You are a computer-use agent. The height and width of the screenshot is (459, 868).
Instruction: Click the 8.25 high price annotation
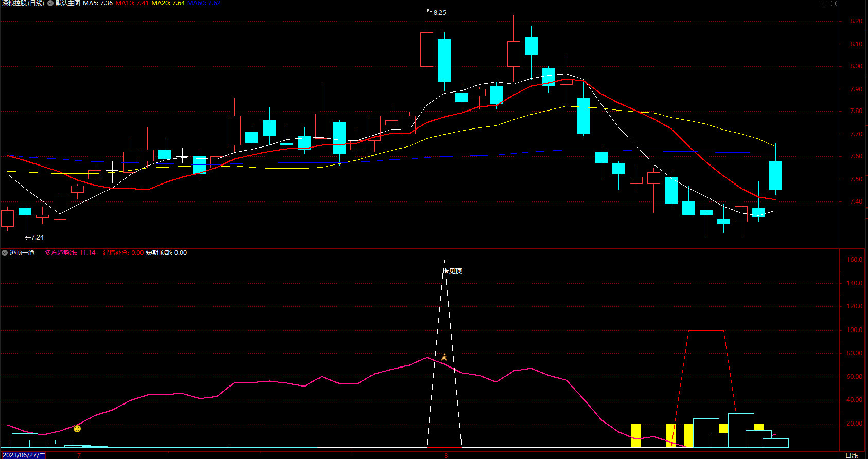pos(440,13)
